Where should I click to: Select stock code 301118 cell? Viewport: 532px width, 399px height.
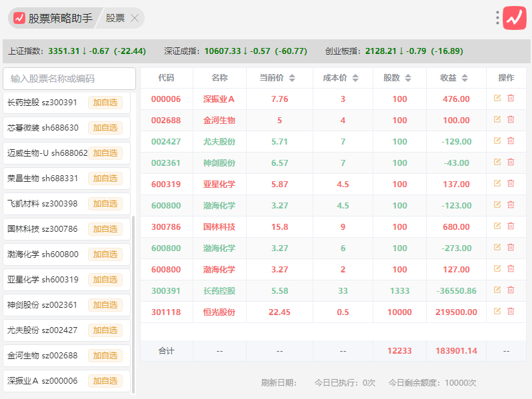click(x=166, y=312)
